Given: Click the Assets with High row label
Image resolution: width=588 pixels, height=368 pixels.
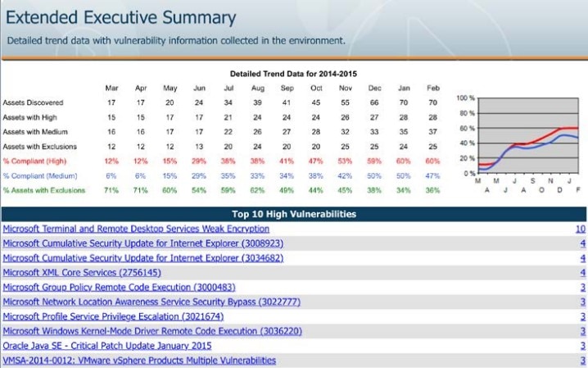Looking at the screenshot, I should point(29,117).
